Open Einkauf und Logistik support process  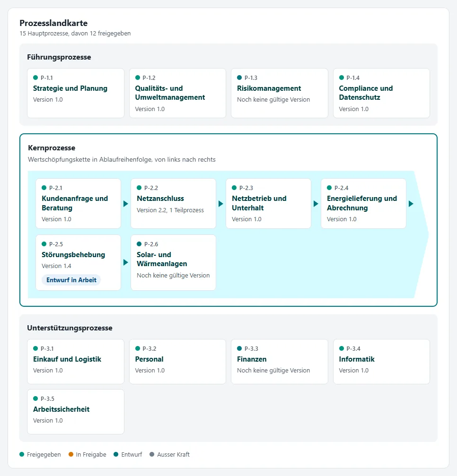click(76, 362)
